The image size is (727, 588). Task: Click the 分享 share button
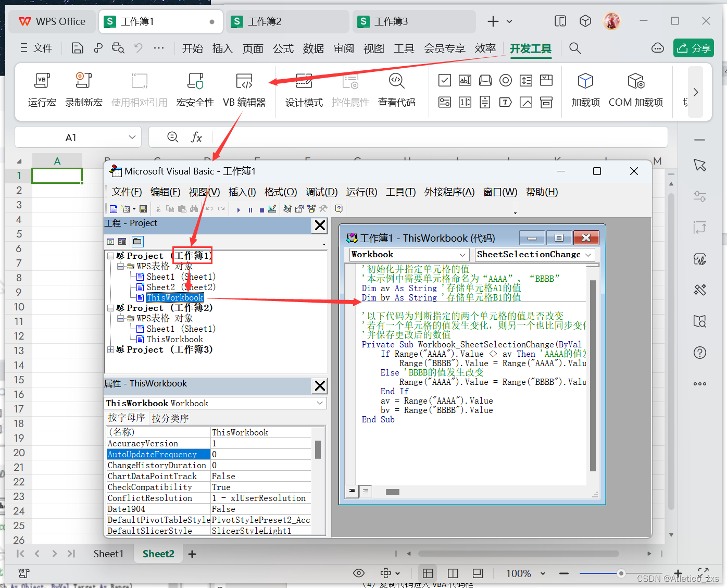tap(693, 48)
